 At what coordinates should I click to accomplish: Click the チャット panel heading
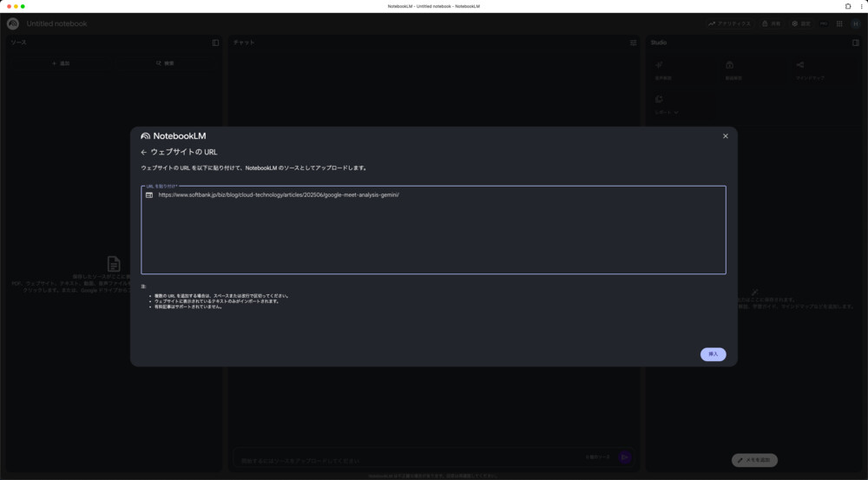(x=244, y=43)
